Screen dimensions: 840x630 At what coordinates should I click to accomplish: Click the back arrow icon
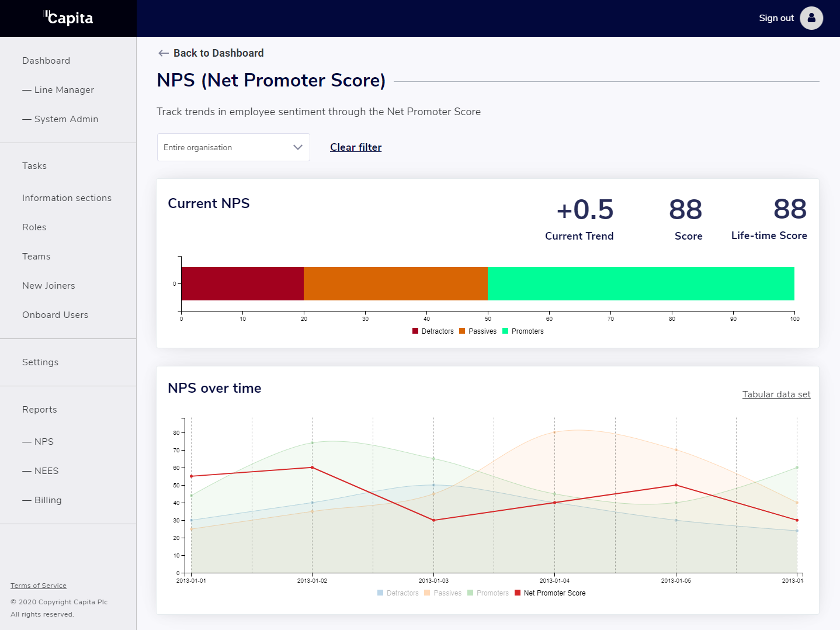coord(164,53)
